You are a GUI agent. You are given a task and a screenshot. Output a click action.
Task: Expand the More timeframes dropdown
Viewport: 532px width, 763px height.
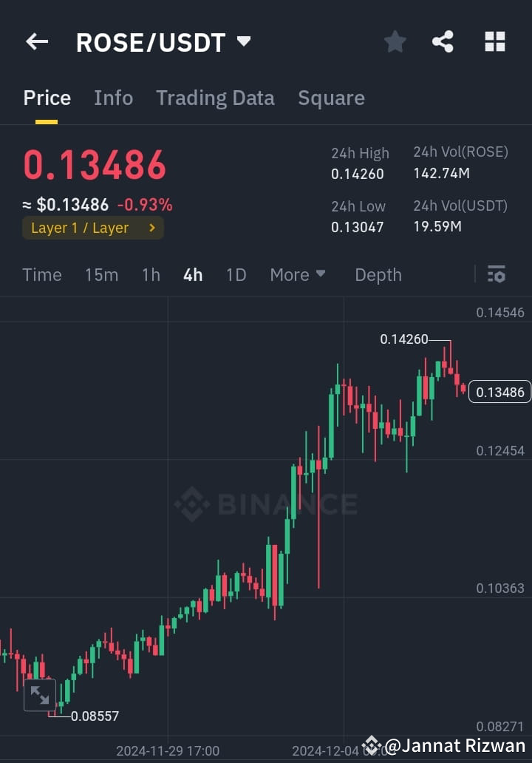(x=298, y=274)
